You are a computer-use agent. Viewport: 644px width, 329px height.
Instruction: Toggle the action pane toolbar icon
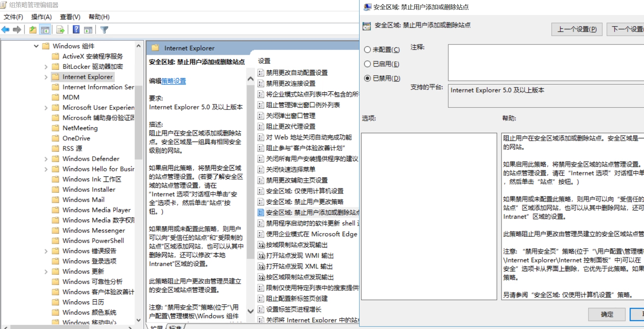point(88,30)
